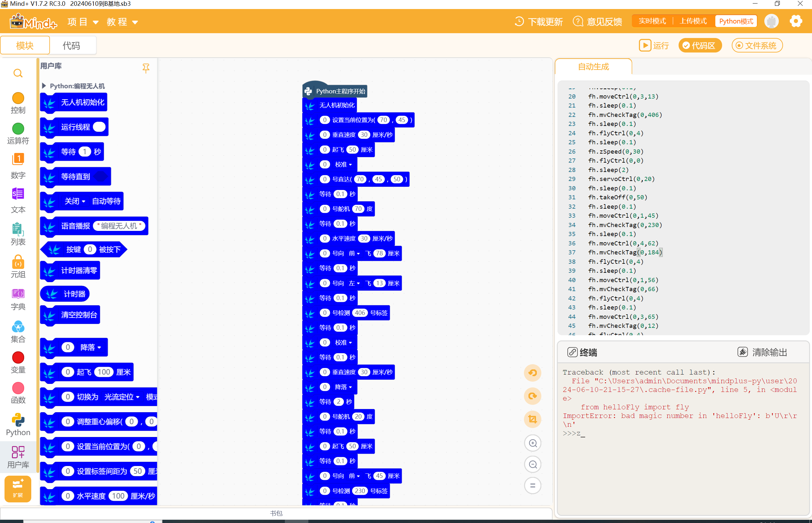This screenshot has width=812, height=523.
Task: Zoom out the block workspace
Action: click(x=533, y=464)
